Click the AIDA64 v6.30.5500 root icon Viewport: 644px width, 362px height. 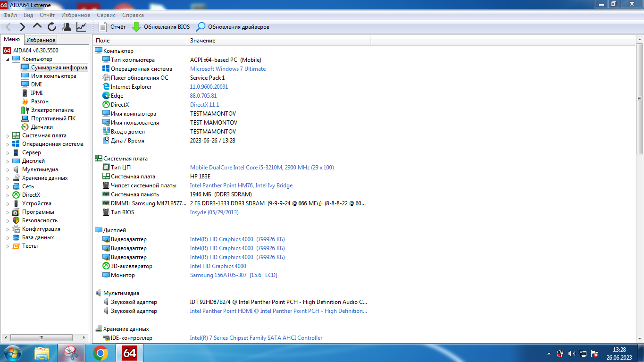(7, 50)
